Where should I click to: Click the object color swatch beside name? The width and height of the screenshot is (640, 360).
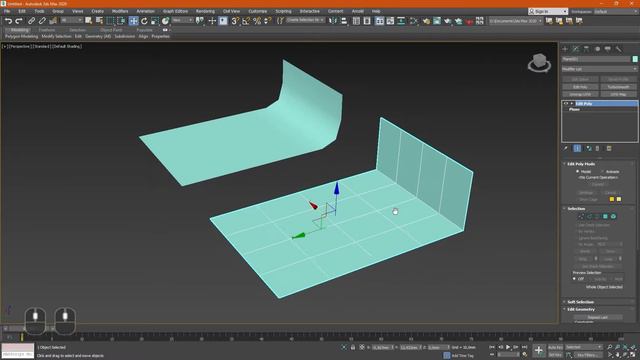pos(635,59)
